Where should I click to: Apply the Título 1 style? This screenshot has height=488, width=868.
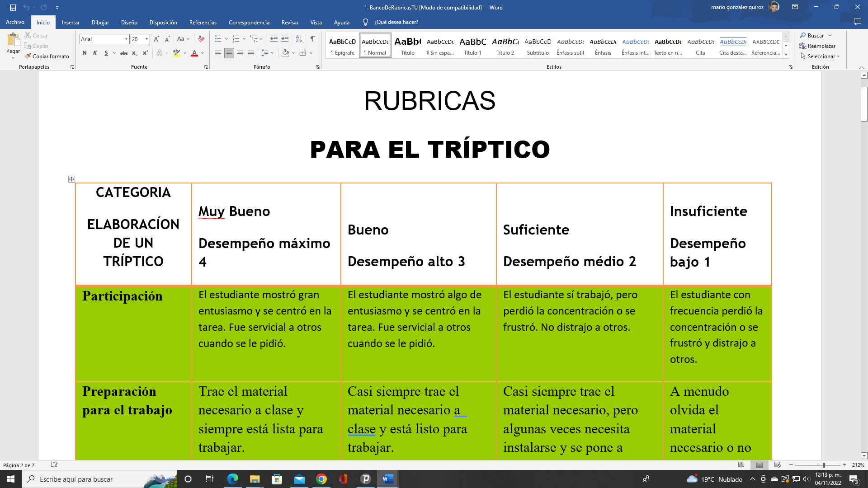(x=472, y=45)
